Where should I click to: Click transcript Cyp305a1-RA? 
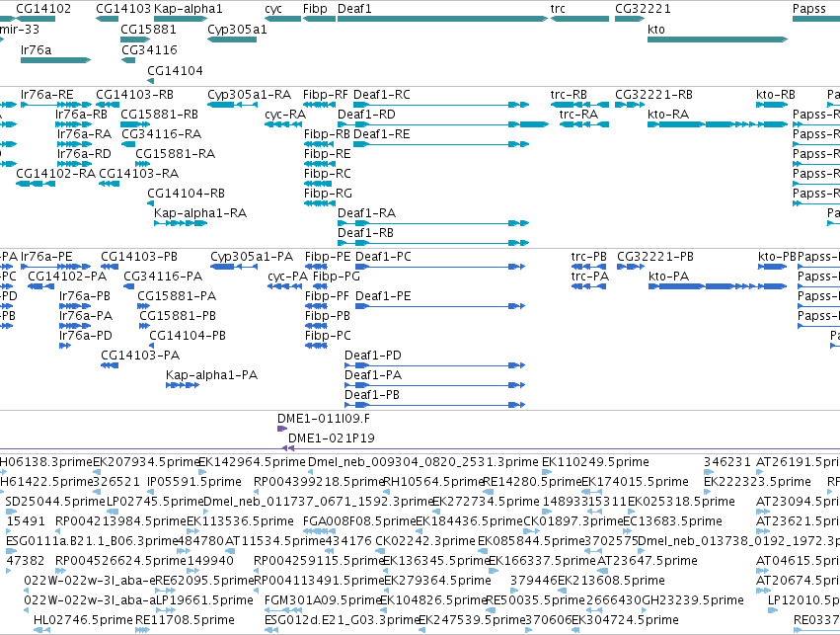click(249, 95)
